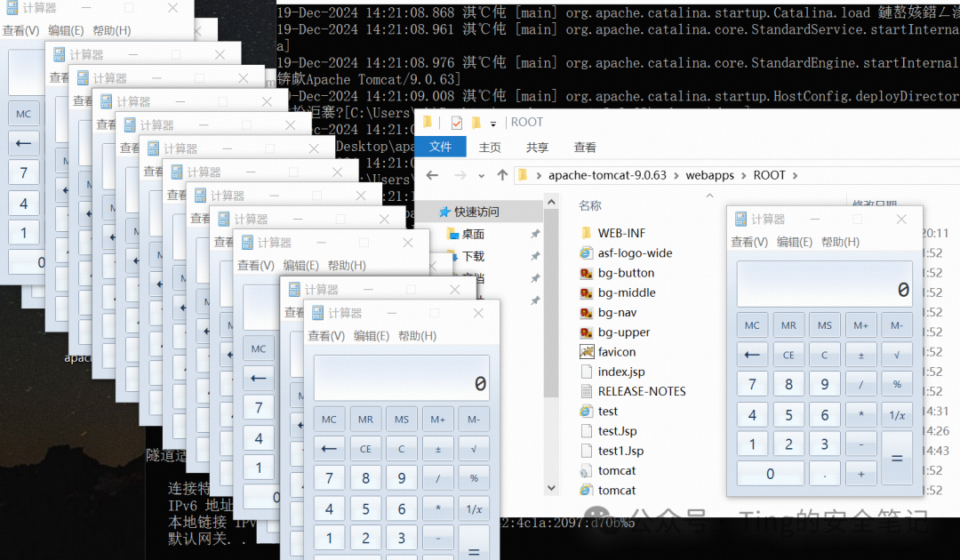Click backspace arrow on calculator over Explorer
960x560 pixels.
coord(753,355)
